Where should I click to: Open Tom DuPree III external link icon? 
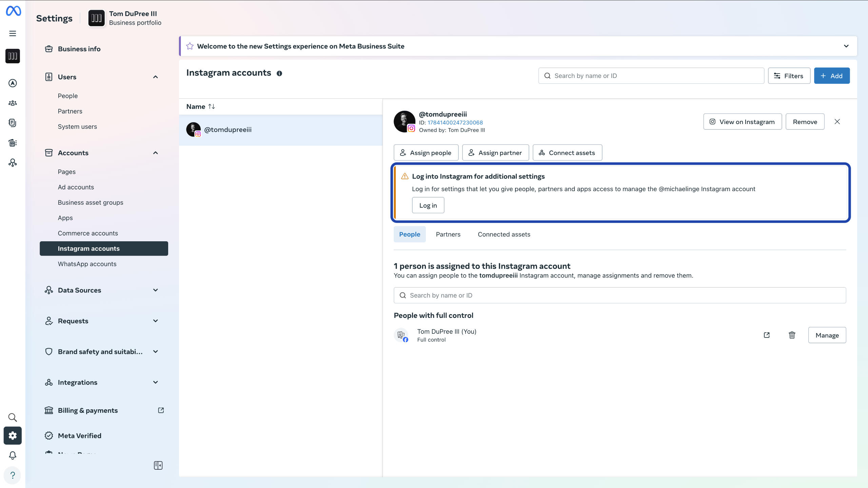pos(767,335)
